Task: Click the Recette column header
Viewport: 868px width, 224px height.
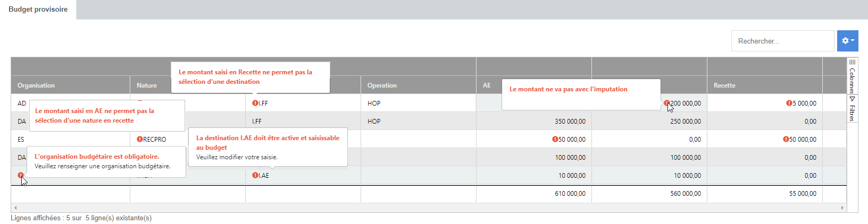Action: pos(724,85)
